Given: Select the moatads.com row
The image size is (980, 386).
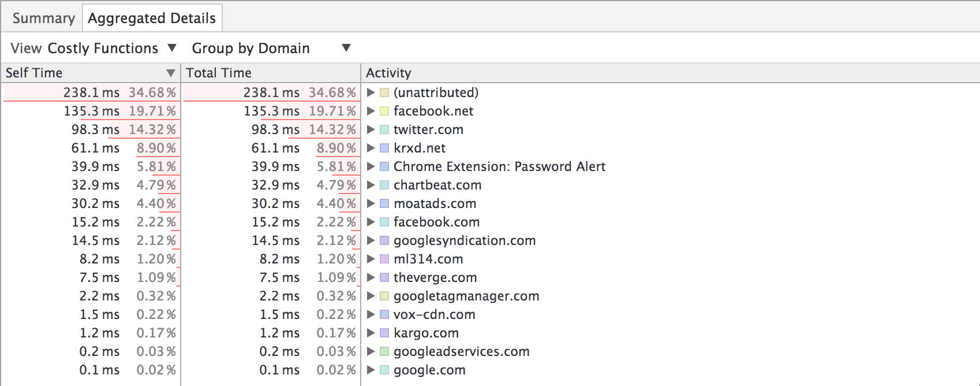Looking at the screenshot, I should tap(435, 203).
